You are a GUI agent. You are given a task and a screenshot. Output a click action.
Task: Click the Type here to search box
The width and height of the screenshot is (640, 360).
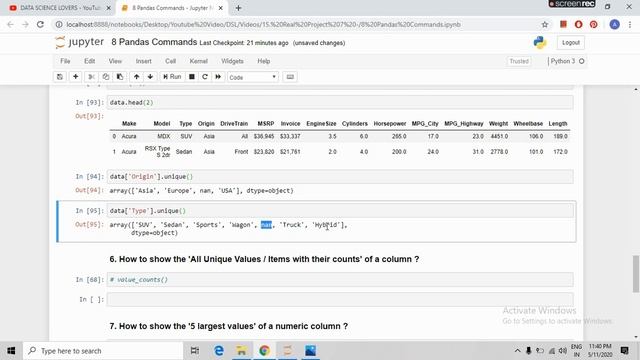click(x=103, y=351)
